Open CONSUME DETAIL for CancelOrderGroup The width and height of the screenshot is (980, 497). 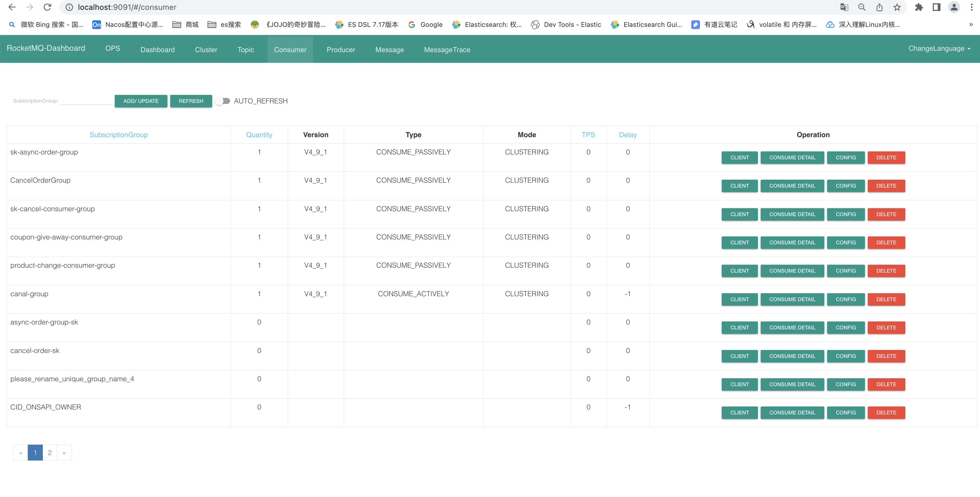[792, 186]
